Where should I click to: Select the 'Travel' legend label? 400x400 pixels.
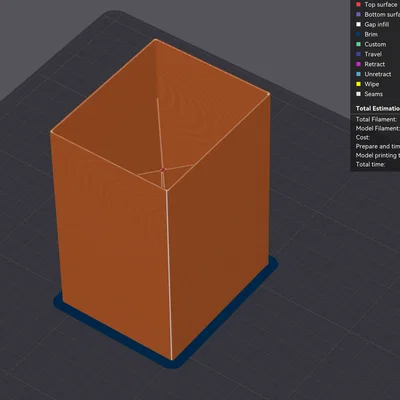[x=373, y=54]
